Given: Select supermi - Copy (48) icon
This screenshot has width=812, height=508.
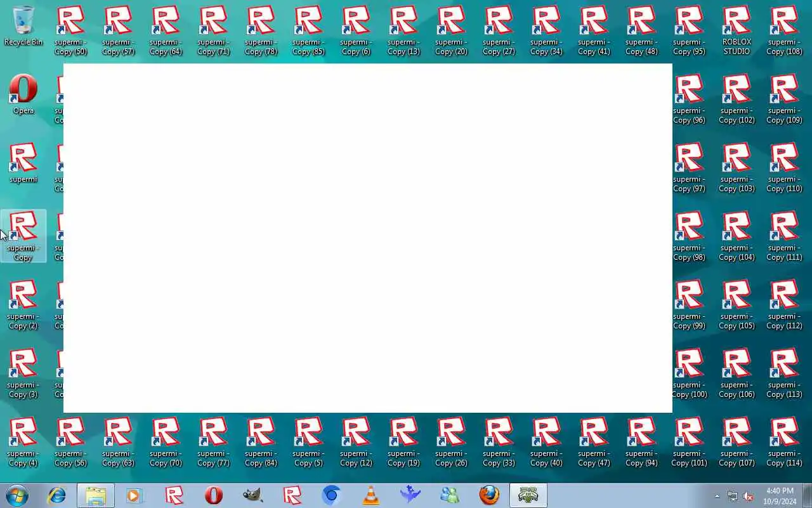Looking at the screenshot, I should point(641,30).
